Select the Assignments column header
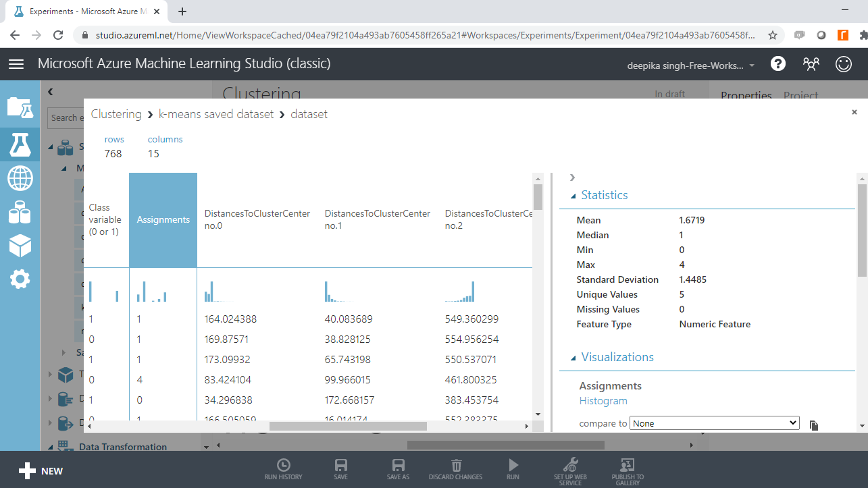This screenshot has width=868, height=488. pos(163,219)
